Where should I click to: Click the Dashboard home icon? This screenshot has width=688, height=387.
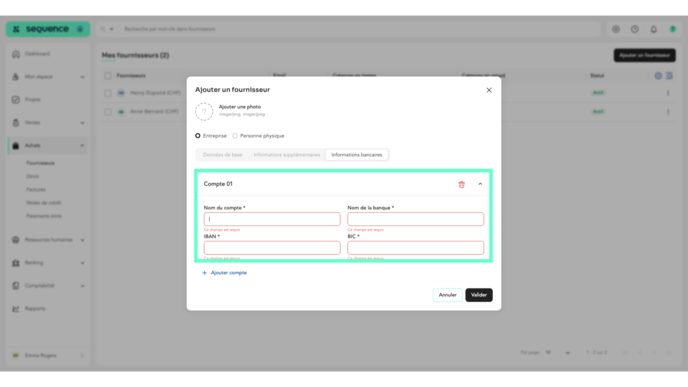(16, 54)
